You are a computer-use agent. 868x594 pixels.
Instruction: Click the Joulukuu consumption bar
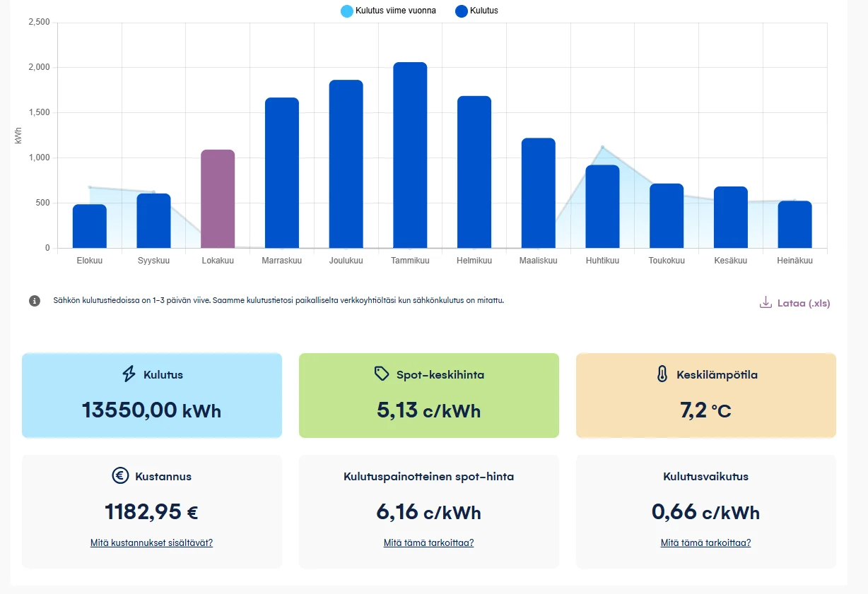[346, 165]
